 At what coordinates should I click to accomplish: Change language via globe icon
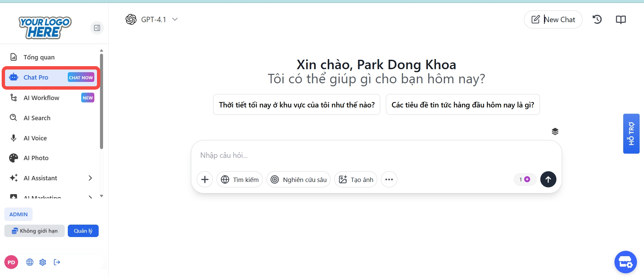pos(30,262)
